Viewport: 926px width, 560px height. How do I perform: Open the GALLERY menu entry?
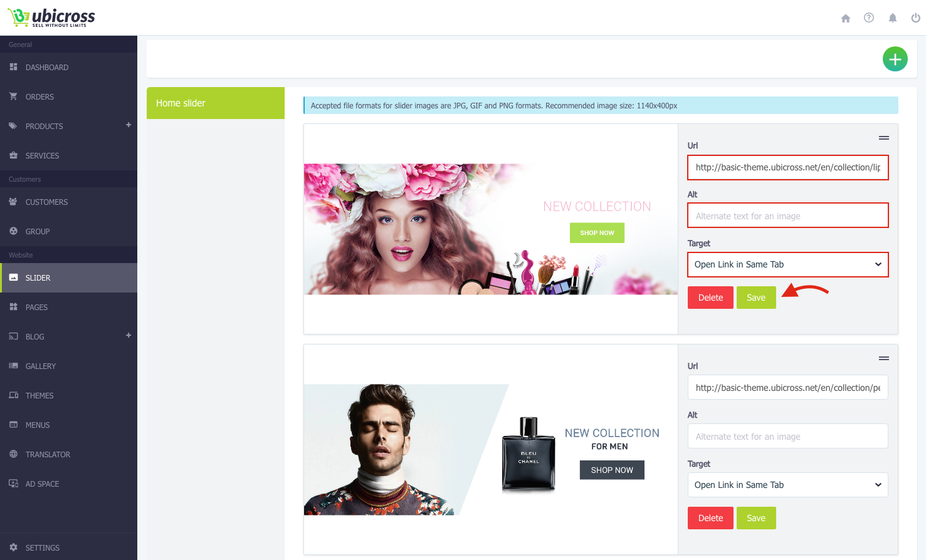pyautogui.click(x=68, y=366)
